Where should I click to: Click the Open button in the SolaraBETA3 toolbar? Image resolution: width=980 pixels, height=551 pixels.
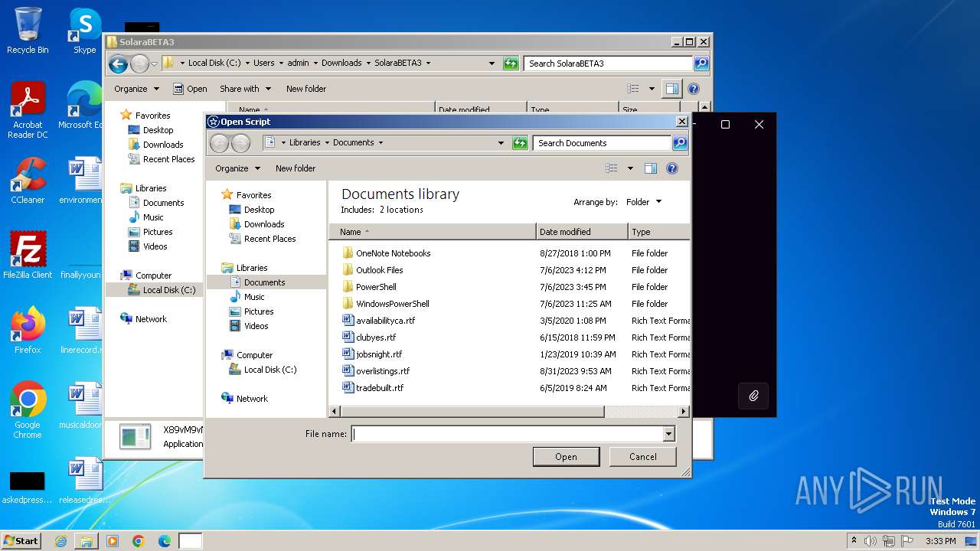[x=190, y=89]
